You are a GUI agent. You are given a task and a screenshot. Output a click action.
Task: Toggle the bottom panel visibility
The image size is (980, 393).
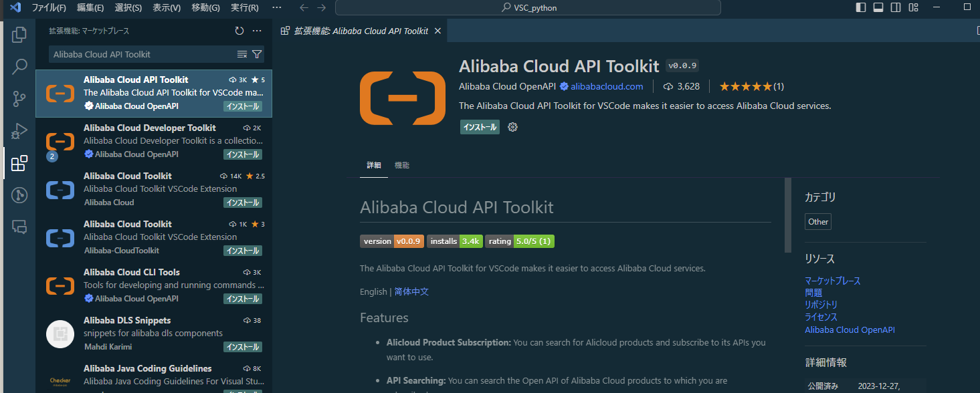tap(878, 7)
